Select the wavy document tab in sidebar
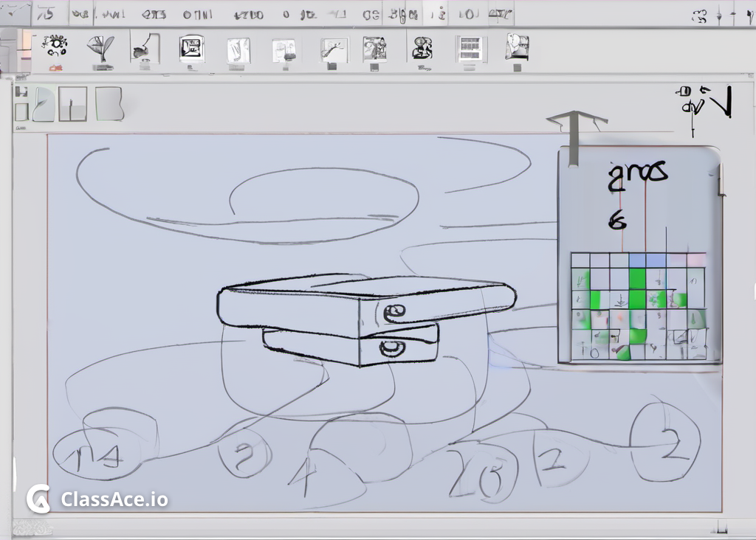This screenshot has width=756, height=540. (109, 103)
